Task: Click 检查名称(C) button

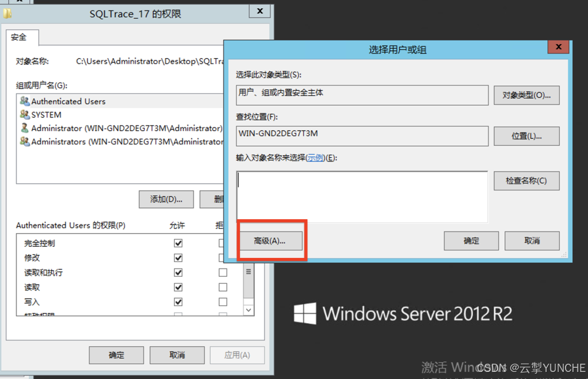Action: pos(526,181)
